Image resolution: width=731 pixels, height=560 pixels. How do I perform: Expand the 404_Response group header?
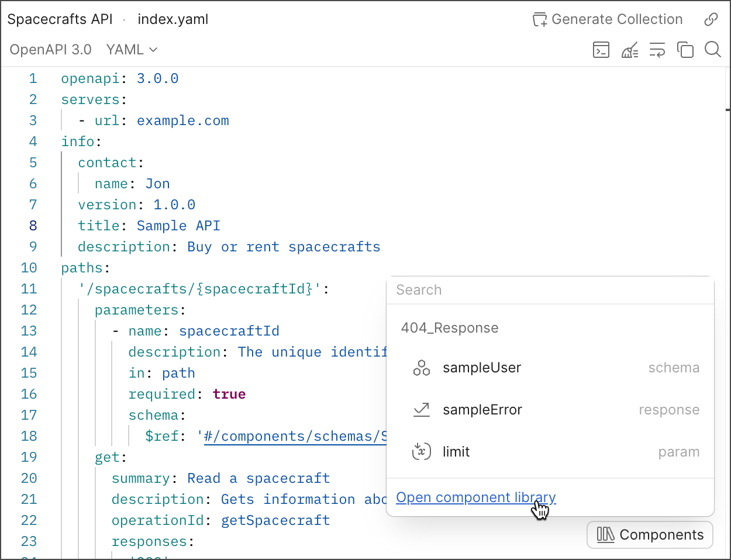tap(449, 328)
